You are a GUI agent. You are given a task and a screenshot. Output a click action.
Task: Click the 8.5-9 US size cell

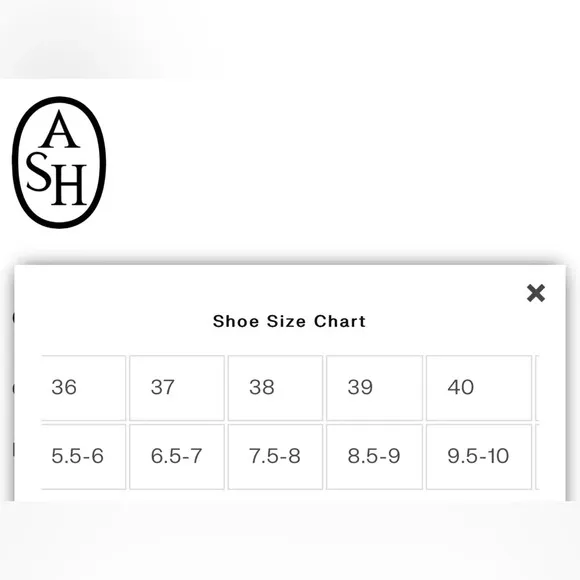(374, 456)
